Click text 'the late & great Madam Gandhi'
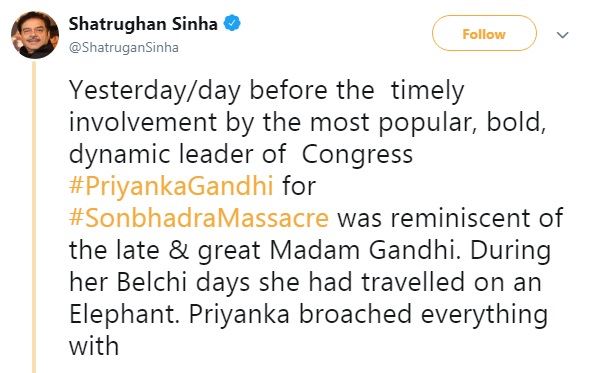Screen dimensions: 604x373 pyautogui.click(x=265, y=250)
